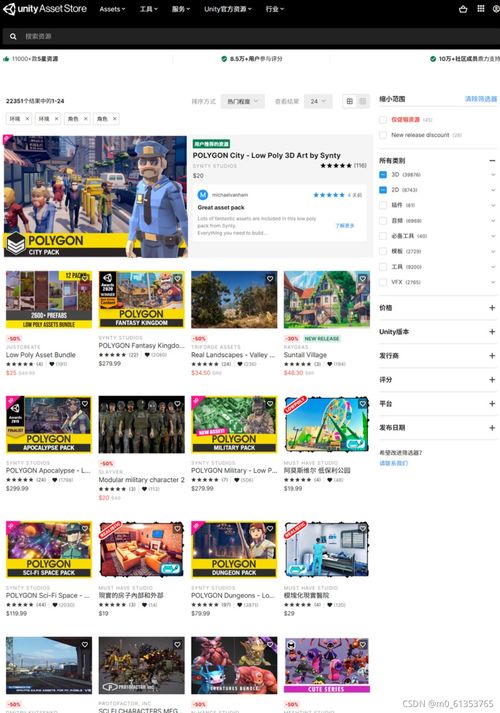Remove the second filter tag chip

[x=56, y=119]
